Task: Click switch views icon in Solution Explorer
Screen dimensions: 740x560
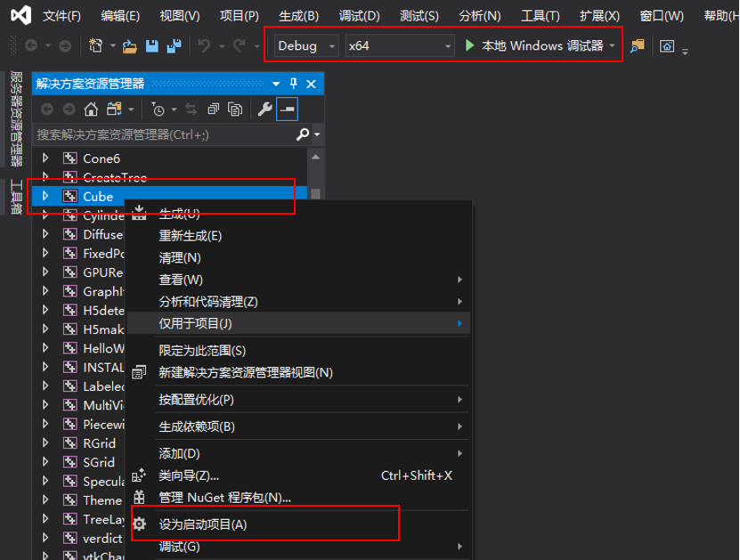Action: click(114, 110)
